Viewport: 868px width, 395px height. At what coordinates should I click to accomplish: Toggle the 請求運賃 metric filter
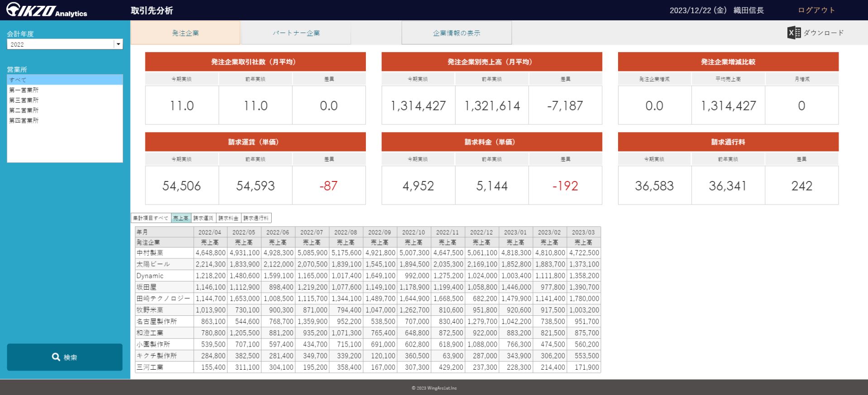coord(203,218)
